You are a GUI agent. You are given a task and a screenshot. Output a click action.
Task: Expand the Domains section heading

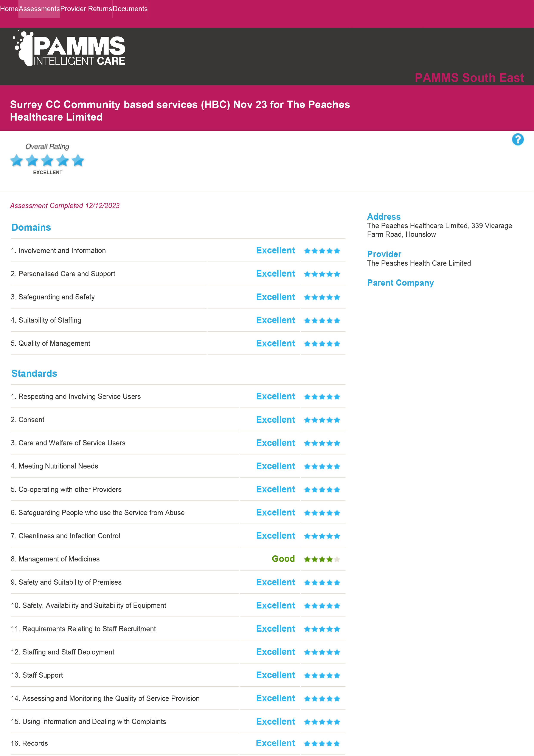click(x=31, y=227)
